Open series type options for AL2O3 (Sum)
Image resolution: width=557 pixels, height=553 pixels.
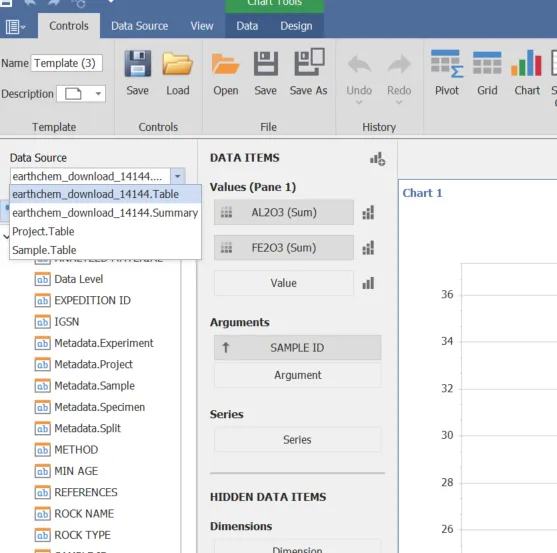[x=368, y=213]
